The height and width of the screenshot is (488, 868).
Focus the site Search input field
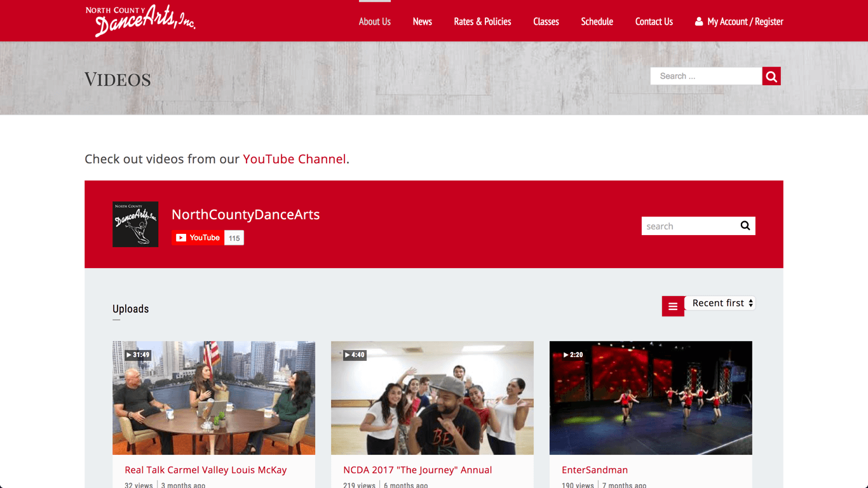tap(707, 76)
